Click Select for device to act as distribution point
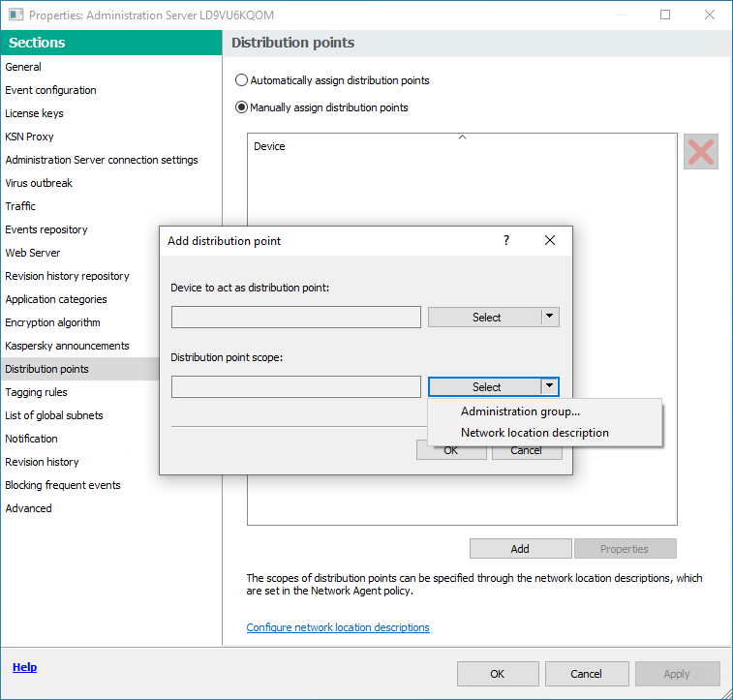The width and height of the screenshot is (733, 700). pyautogui.click(x=485, y=318)
